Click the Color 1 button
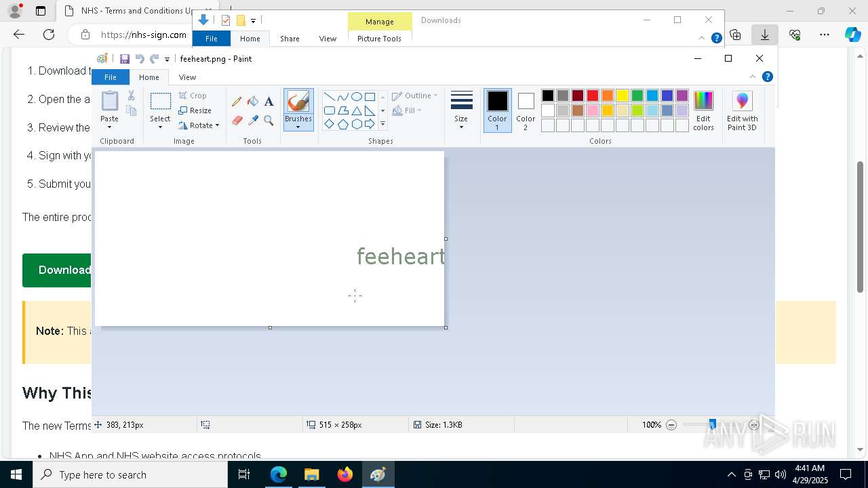The width and height of the screenshot is (868, 488). [497, 111]
